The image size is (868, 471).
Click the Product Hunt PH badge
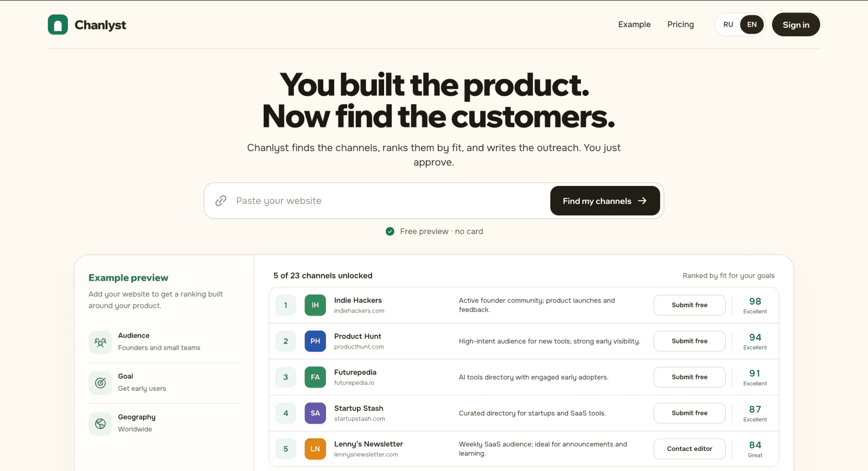pos(315,341)
